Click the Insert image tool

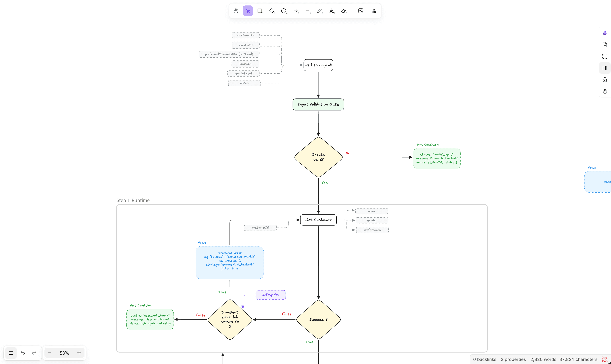(361, 11)
